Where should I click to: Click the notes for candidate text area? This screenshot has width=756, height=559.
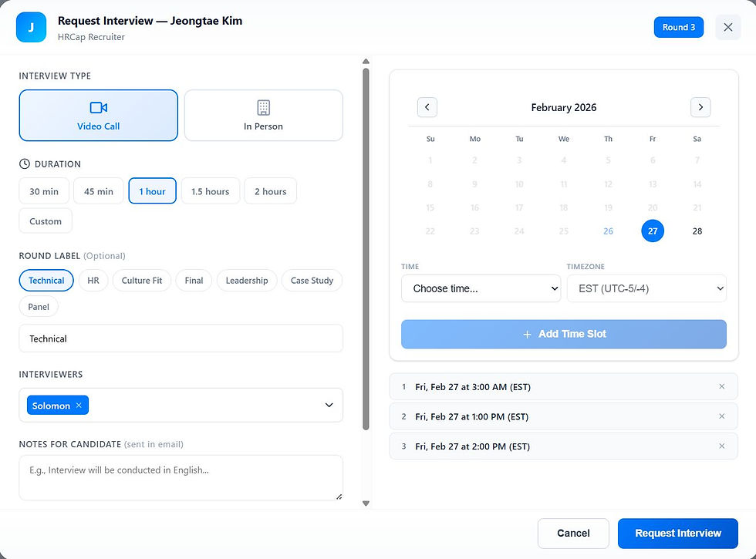tap(181, 478)
